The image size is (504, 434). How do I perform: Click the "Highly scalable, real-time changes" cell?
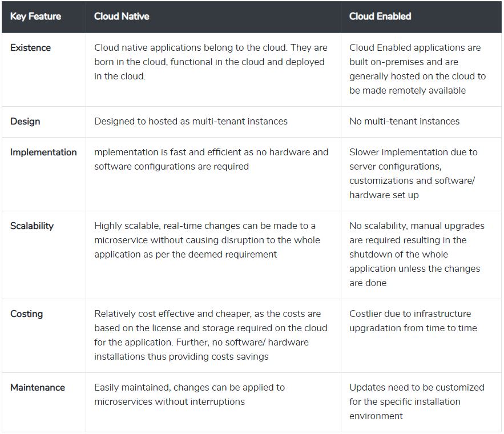[207, 240]
